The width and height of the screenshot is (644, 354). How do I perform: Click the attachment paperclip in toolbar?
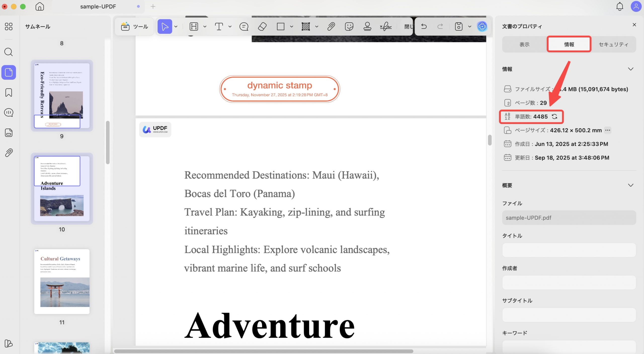(331, 26)
